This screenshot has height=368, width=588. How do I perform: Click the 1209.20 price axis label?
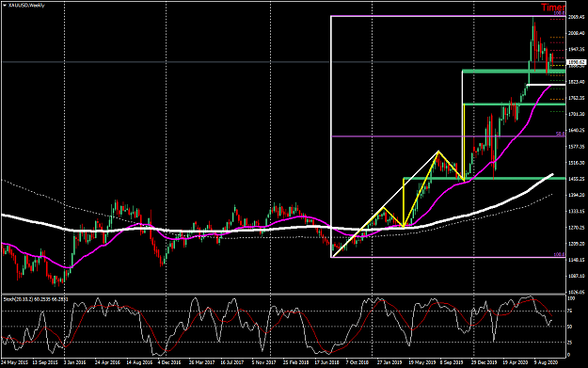click(x=577, y=244)
